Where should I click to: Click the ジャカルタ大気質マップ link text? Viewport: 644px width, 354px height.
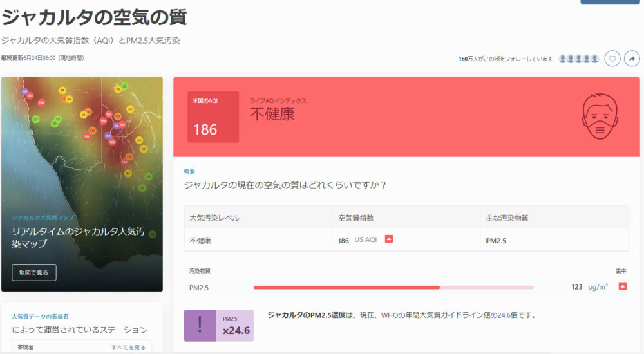[x=43, y=218]
